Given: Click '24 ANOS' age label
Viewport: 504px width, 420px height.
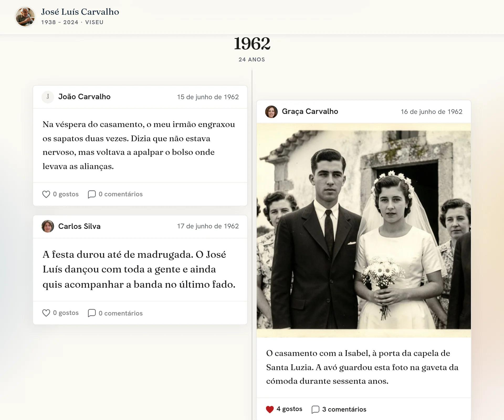Looking at the screenshot, I should [x=252, y=60].
